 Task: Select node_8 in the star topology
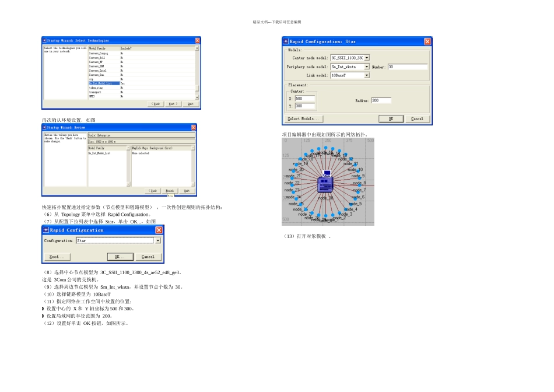[359, 183]
